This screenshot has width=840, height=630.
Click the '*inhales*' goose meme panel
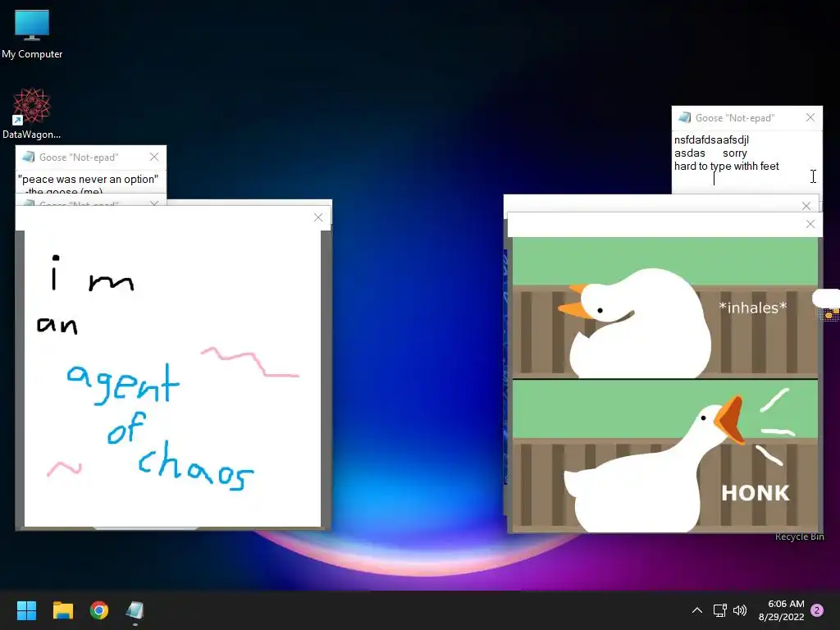(x=664, y=308)
